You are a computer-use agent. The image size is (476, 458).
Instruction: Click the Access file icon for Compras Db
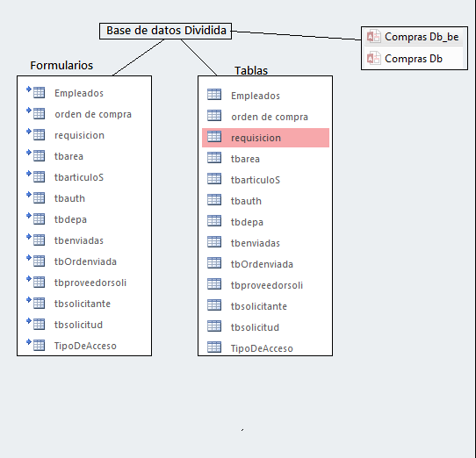click(x=374, y=58)
